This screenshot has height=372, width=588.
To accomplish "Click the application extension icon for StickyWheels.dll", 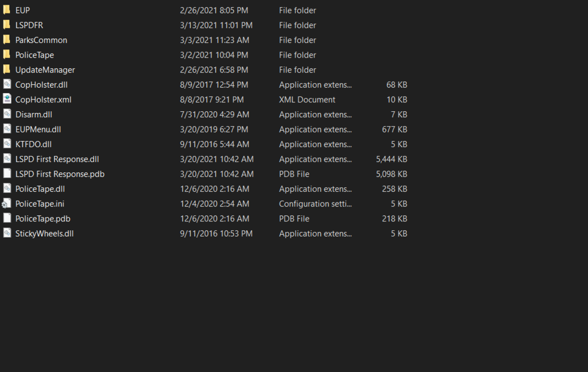I will (7, 233).
